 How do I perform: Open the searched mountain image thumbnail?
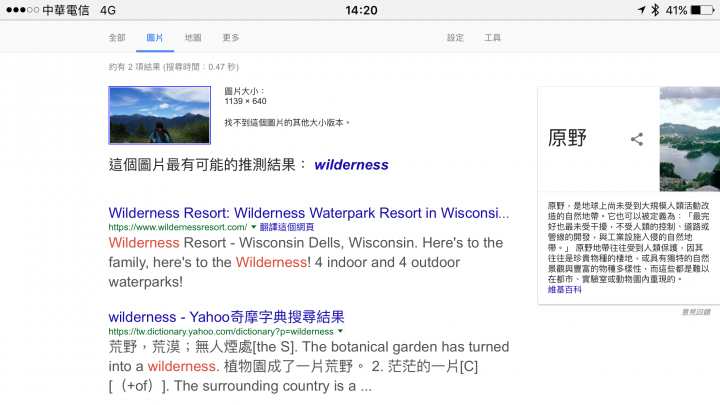[159, 115]
